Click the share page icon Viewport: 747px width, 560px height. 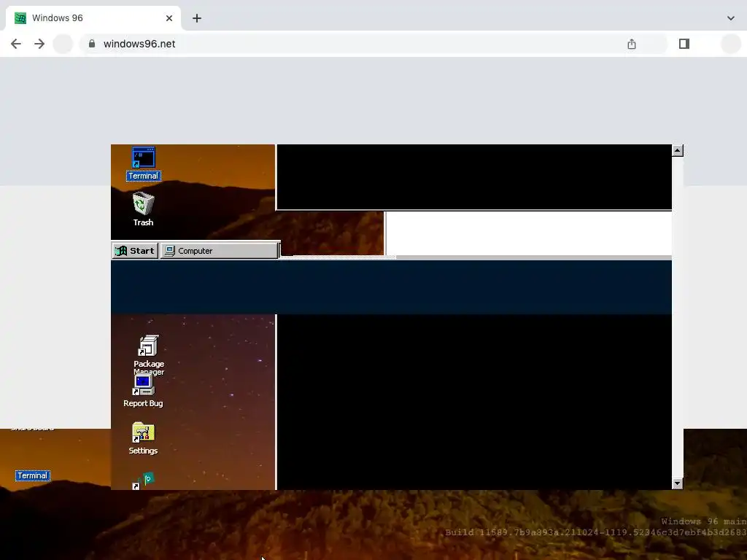632,44
